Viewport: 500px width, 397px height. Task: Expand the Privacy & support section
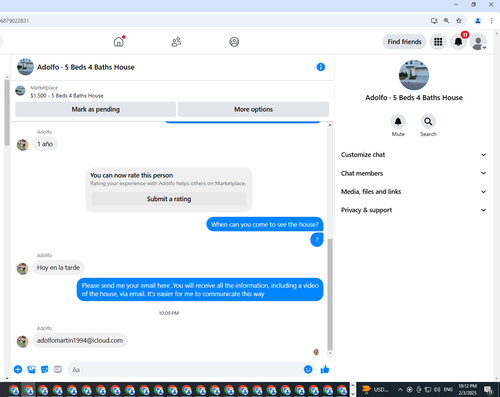(413, 210)
